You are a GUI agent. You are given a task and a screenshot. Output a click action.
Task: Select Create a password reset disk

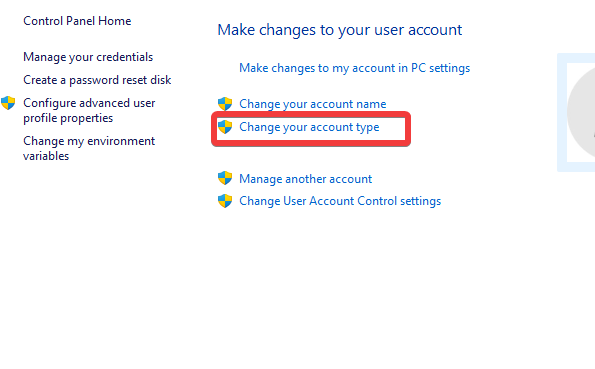click(x=97, y=80)
